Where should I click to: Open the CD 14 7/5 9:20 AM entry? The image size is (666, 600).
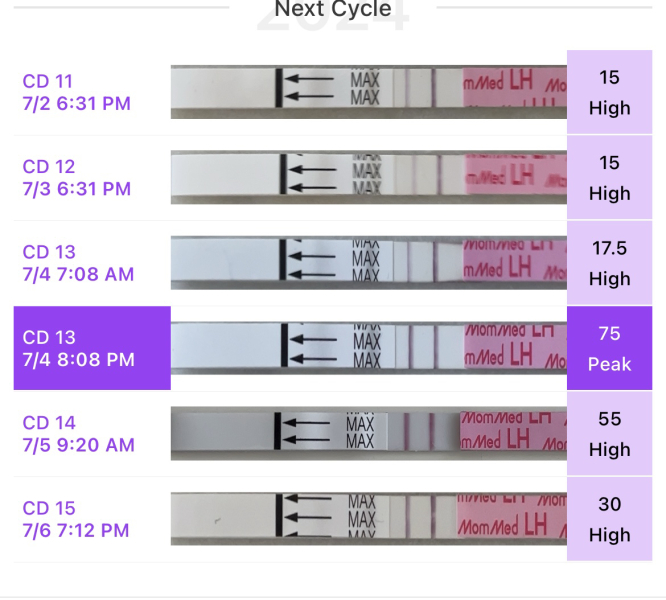point(78,433)
